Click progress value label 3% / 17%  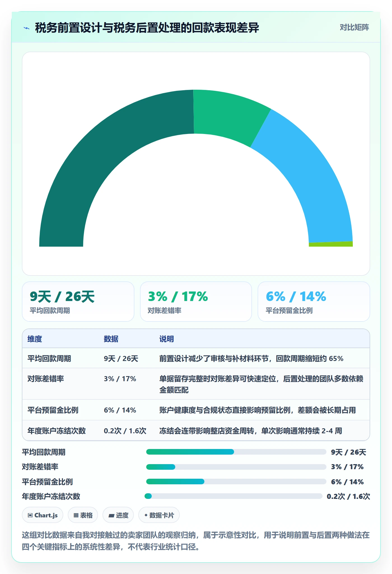(x=347, y=467)
